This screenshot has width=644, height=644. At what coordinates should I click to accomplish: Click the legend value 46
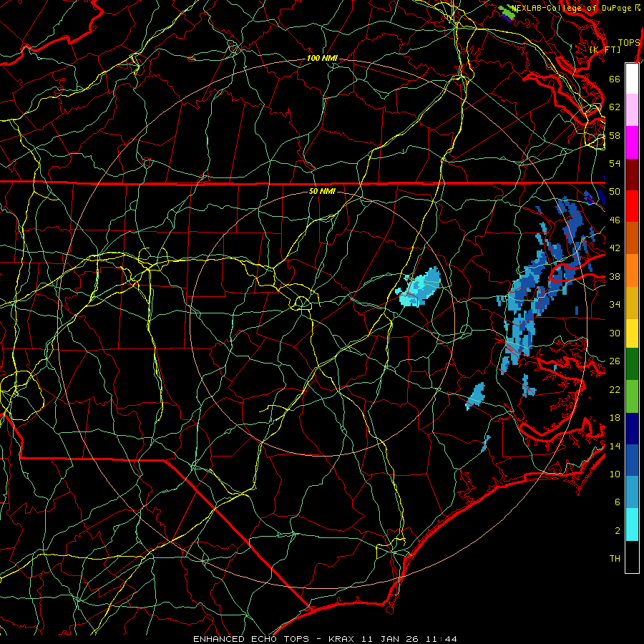(615, 220)
